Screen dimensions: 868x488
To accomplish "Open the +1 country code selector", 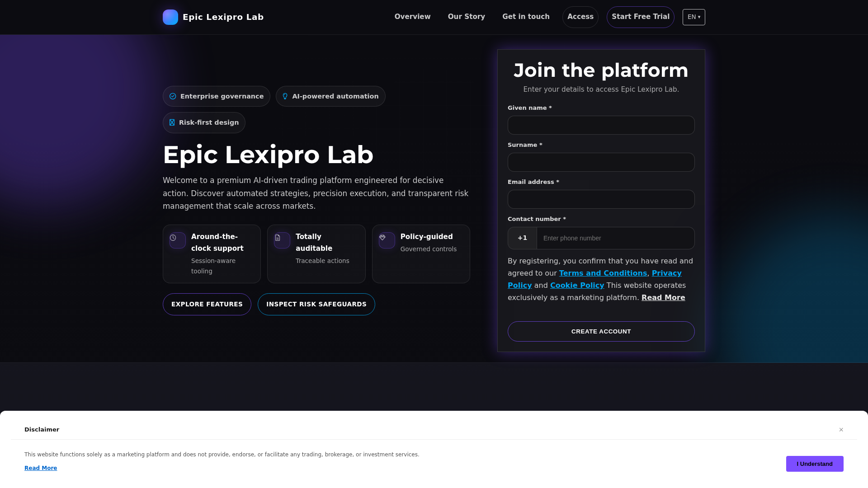I will point(522,238).
